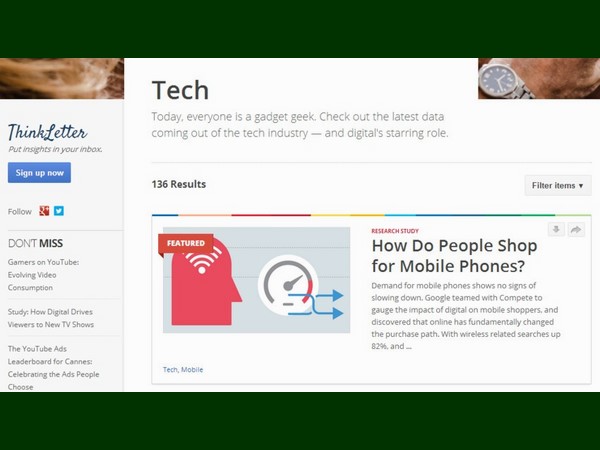
Task: Open the Gamers on YouTube article link
Action: [43, 275]
